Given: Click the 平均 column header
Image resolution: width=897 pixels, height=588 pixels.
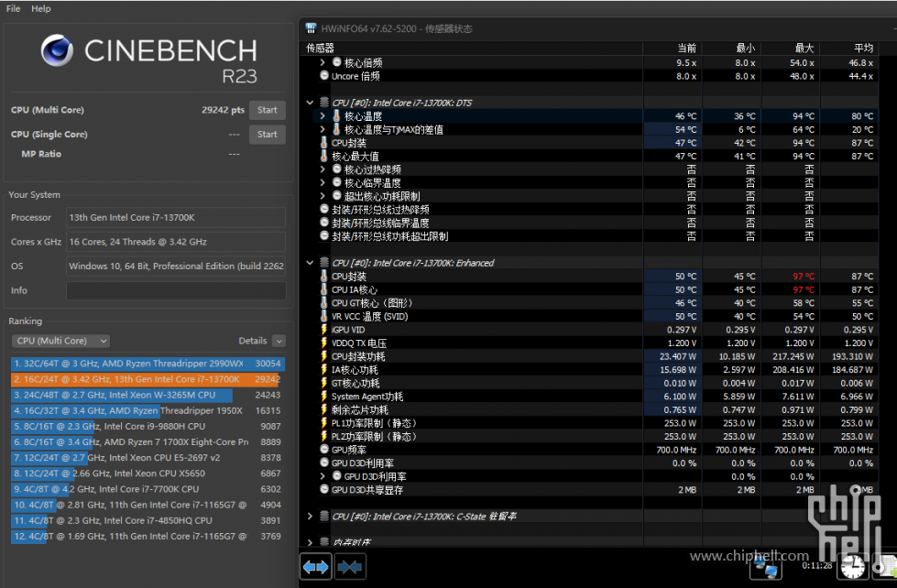Looking at the screenshot, I should coord(864,48).
